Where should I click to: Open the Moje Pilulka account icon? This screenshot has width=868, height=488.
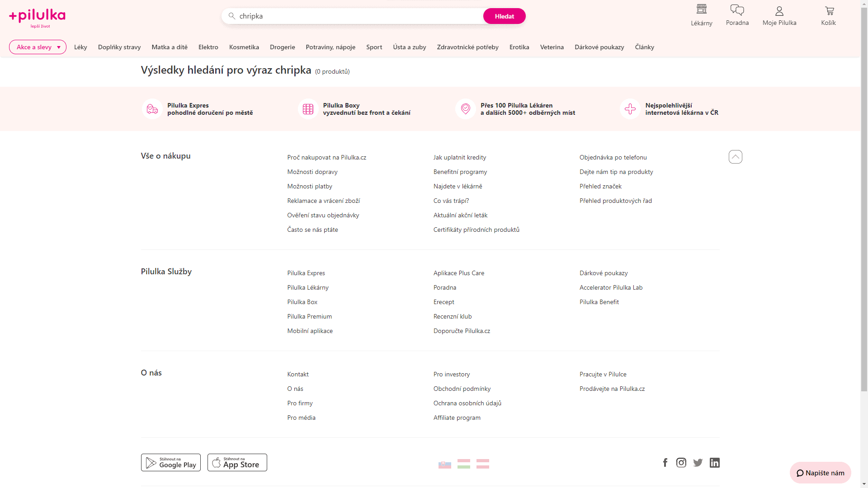(x=779, y=10)
